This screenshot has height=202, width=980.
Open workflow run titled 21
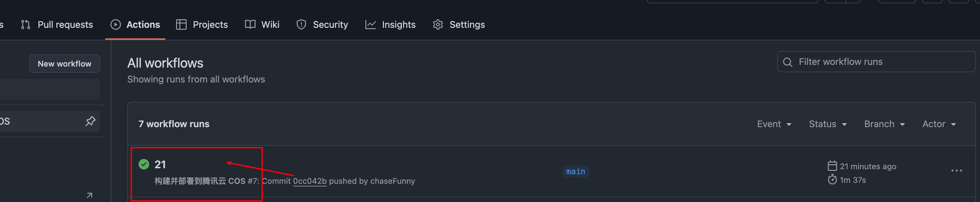160,164
